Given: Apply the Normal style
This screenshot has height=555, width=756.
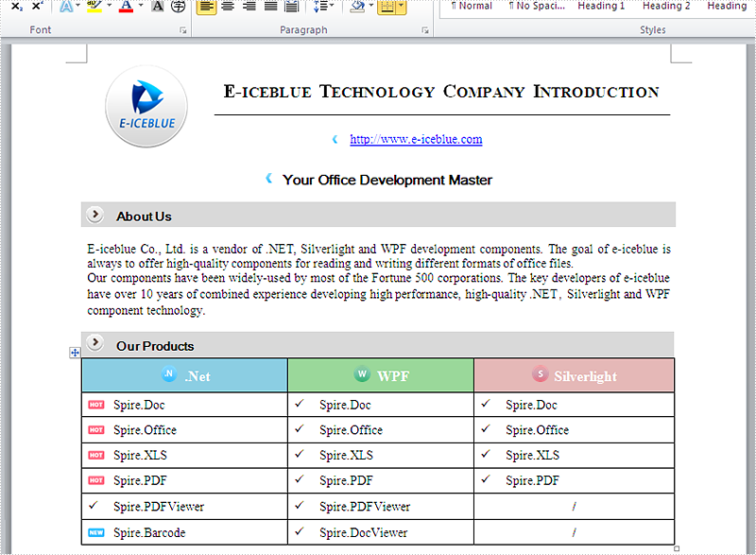Looking at the screenshot, I should point(472,7).
